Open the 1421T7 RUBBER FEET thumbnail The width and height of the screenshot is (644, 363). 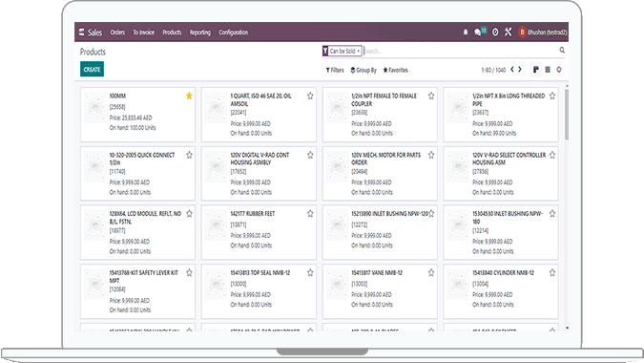coord(216,225)
